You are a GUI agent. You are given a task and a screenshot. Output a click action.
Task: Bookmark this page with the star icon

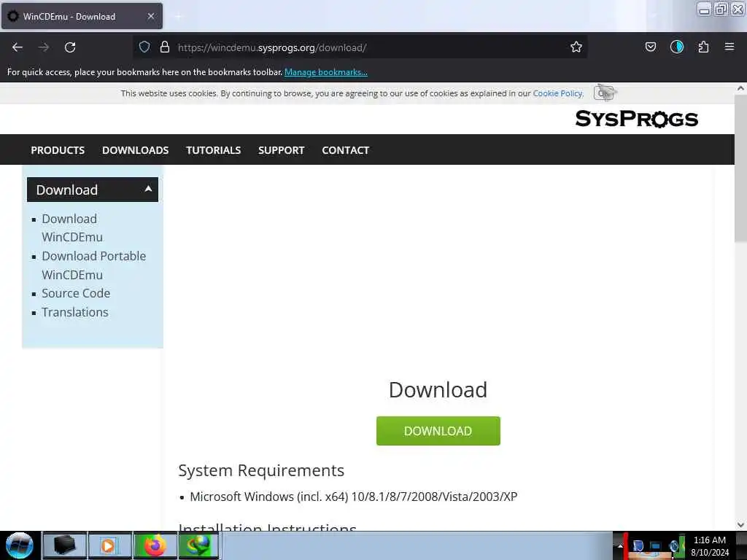(x=576, y=47)
